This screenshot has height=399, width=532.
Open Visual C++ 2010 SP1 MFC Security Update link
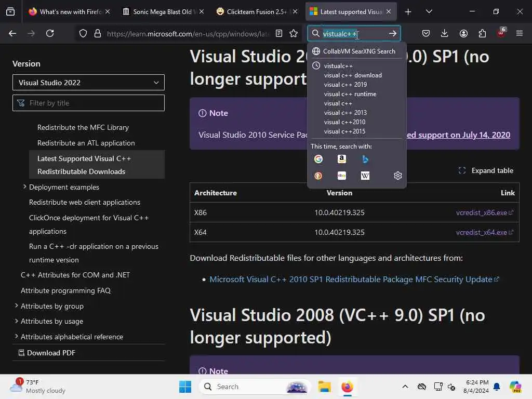coord(354,279)
